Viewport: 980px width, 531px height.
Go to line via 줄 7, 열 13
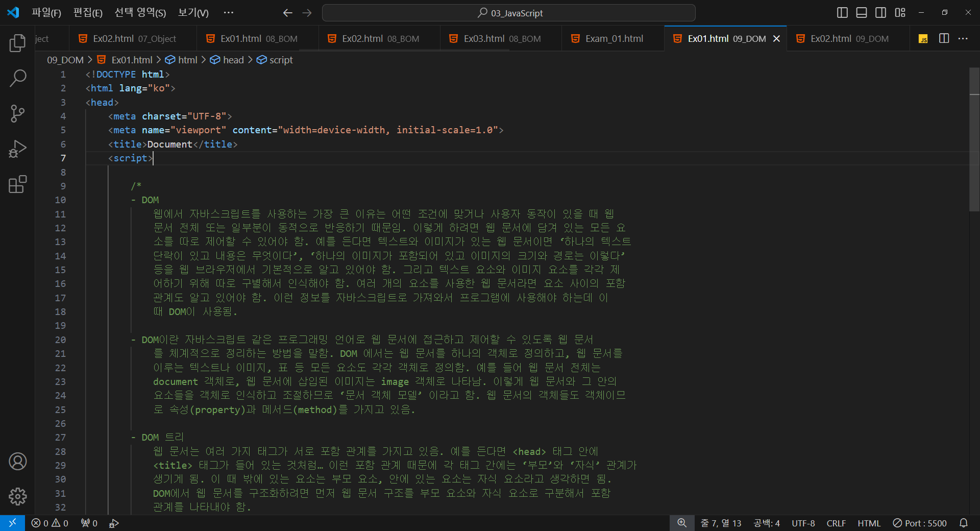[x=721, y=523]
